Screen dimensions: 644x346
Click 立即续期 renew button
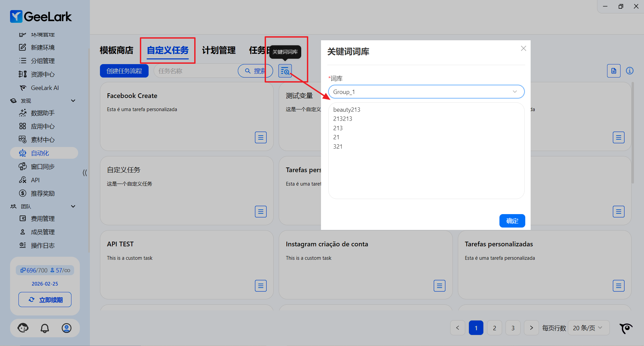point(45,300)
